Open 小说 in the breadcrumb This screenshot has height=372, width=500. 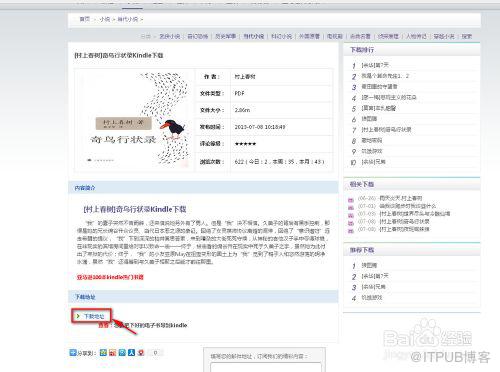click(105, 19)
